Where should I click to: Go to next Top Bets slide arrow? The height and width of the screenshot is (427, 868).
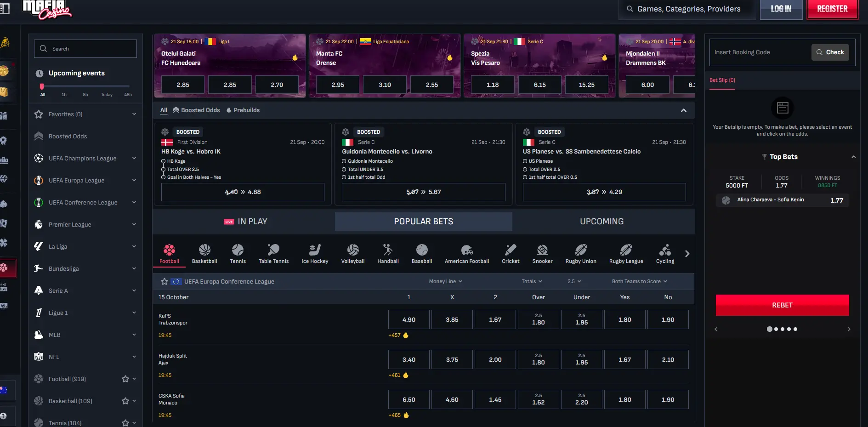coord(849,329)
